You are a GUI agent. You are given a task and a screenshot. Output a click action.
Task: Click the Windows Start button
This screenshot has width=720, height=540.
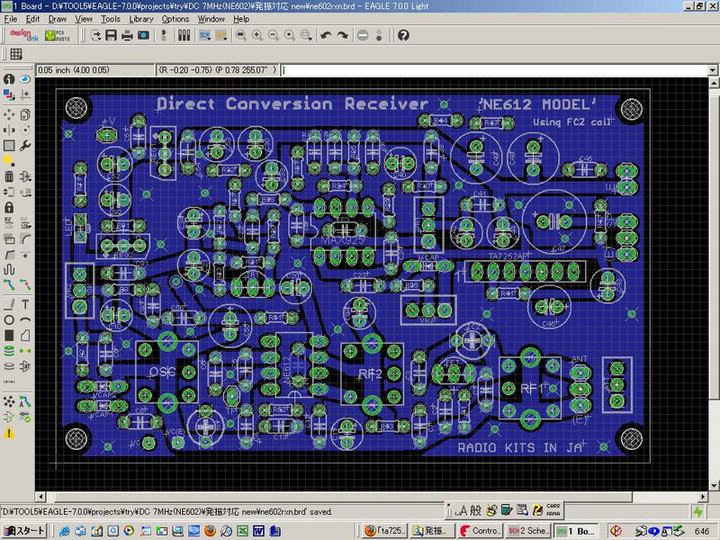(24, 530)
